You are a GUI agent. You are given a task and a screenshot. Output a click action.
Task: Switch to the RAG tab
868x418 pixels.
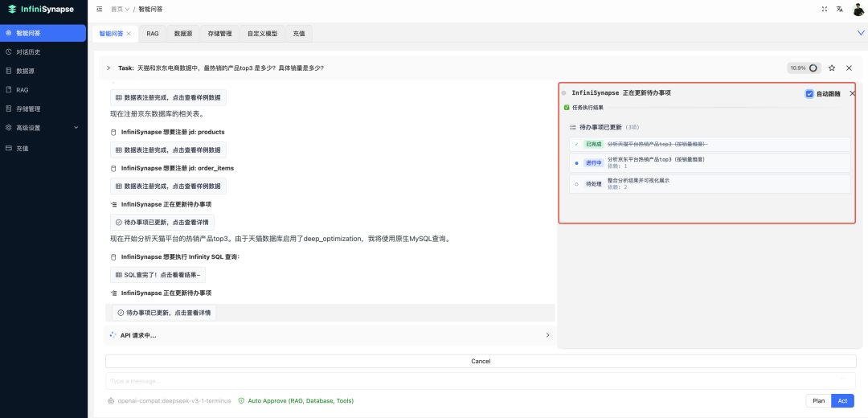tap(153, 34)
